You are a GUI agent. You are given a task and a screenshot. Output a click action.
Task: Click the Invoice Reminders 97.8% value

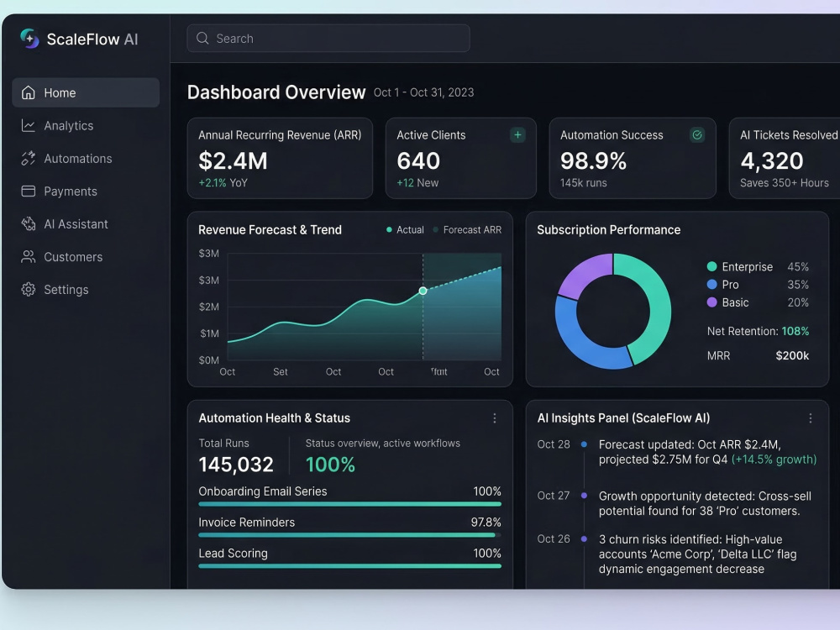click(486, 522)
